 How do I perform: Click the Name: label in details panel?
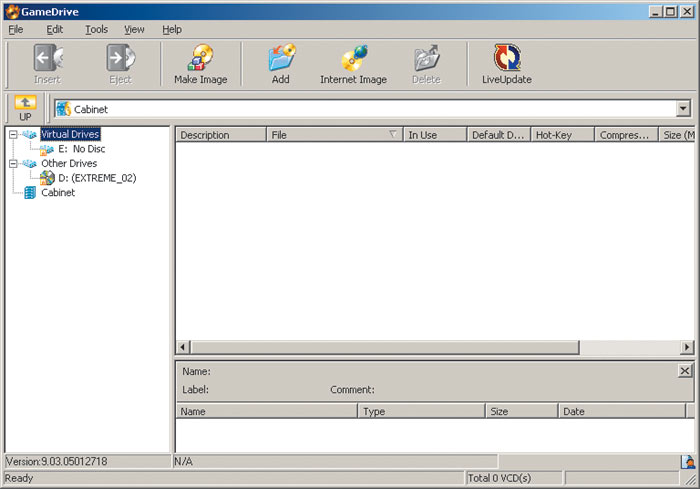tap(196, 371)
